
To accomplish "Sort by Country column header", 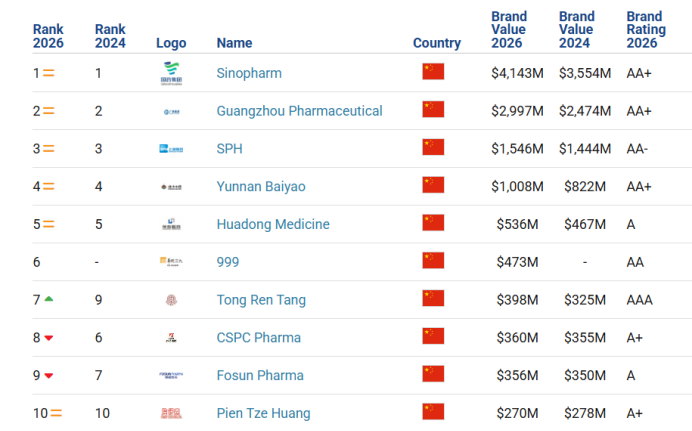I will [x=437, y=43].
